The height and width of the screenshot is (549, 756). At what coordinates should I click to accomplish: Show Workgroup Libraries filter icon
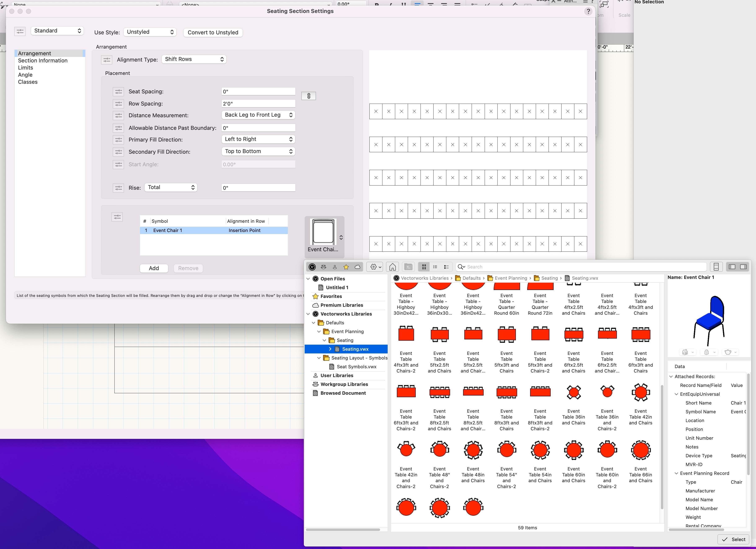323,267
